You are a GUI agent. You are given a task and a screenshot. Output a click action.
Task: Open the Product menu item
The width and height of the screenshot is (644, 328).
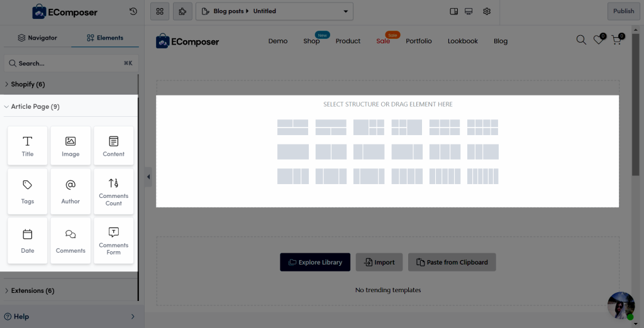(x=348, y=41)
